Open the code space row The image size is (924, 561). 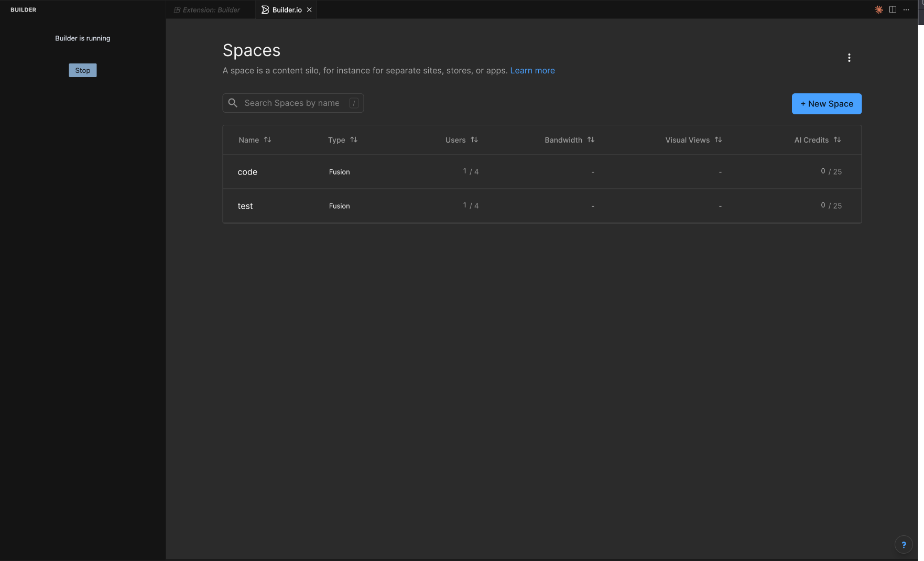(x=247, y=172)
